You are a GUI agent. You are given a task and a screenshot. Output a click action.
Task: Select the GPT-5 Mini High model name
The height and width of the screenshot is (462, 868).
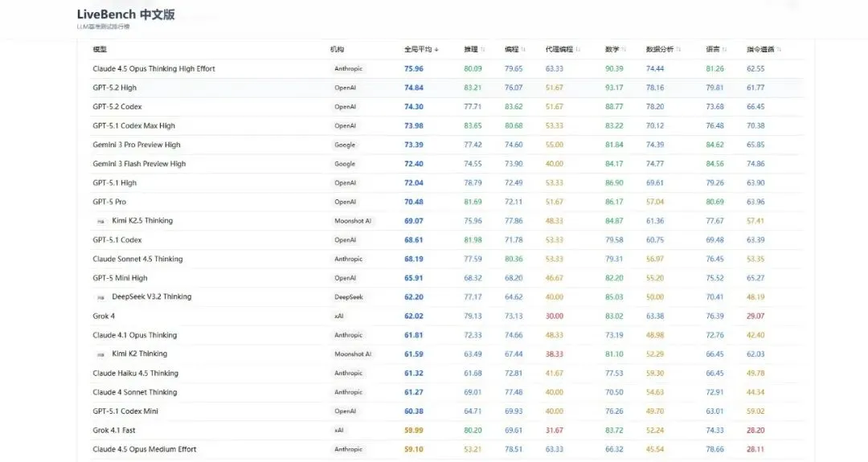point(120,278)
